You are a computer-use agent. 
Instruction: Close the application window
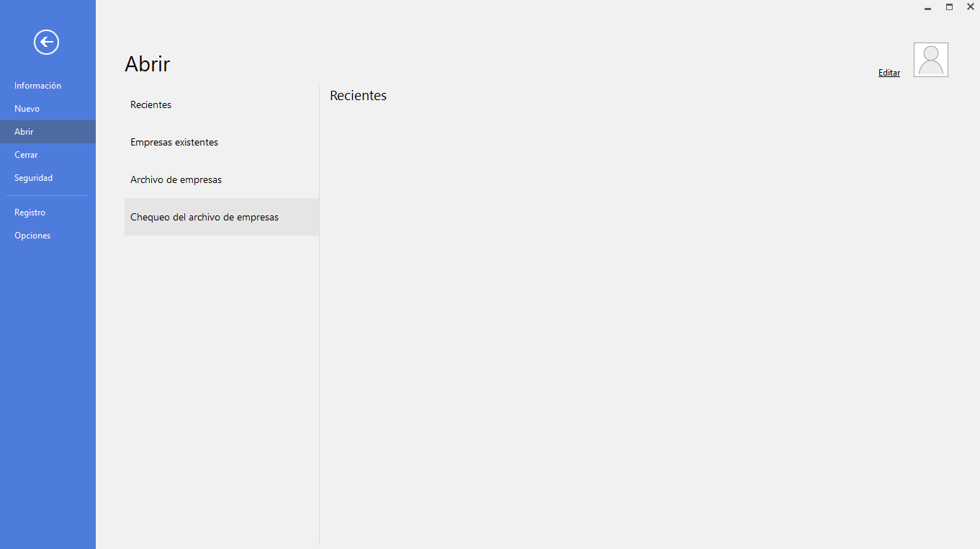click(970, 6)
